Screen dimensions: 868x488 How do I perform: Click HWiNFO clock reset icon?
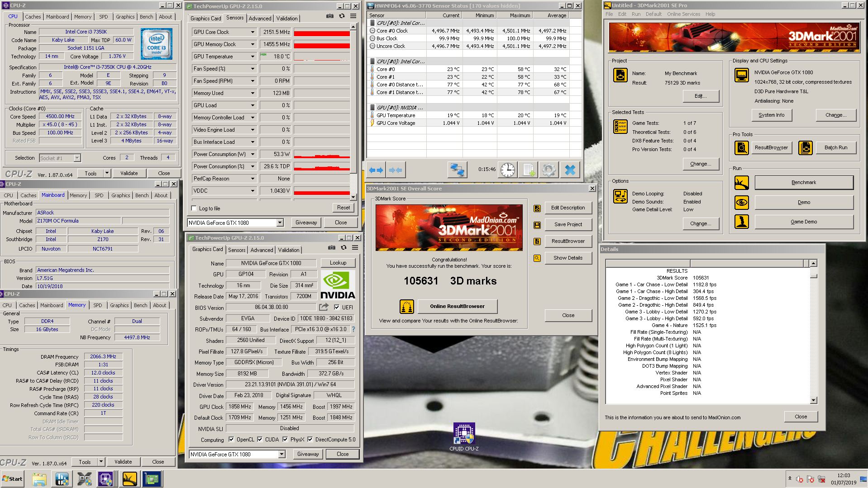[x=507, y=170]
